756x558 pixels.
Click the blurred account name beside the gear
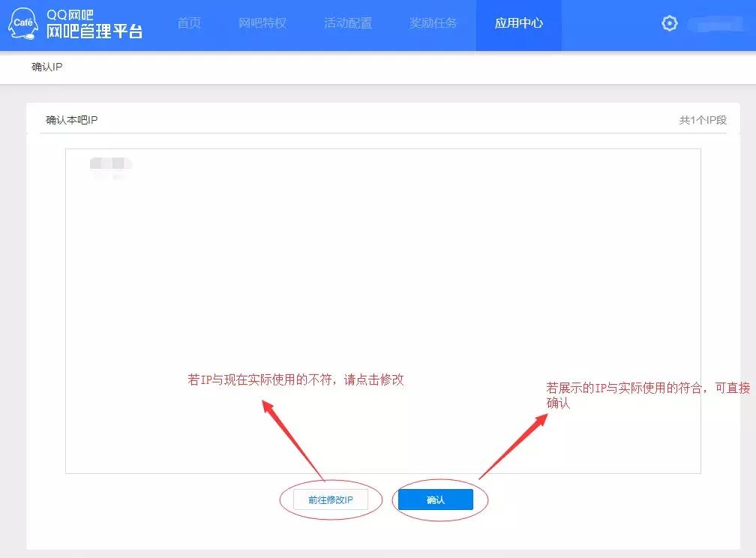tap(714, 22)
